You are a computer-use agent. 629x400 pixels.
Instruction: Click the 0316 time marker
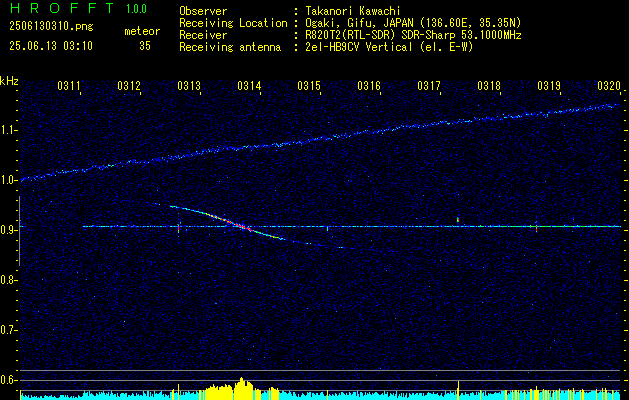click(369, 85)
